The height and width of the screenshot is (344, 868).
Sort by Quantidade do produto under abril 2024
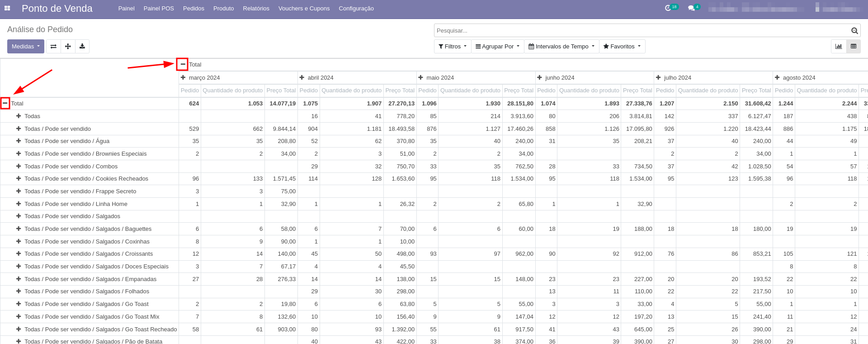[351, 91]
